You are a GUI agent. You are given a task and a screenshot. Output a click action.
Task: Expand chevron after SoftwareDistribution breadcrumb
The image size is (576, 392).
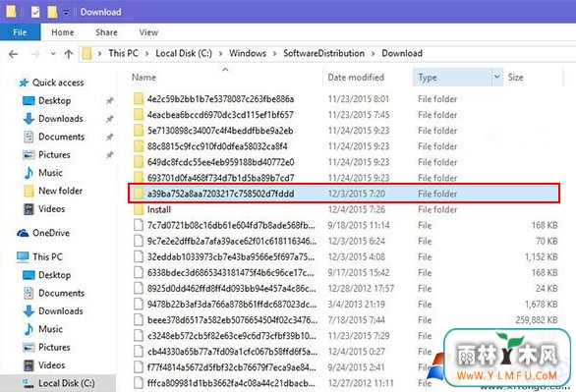373,54
